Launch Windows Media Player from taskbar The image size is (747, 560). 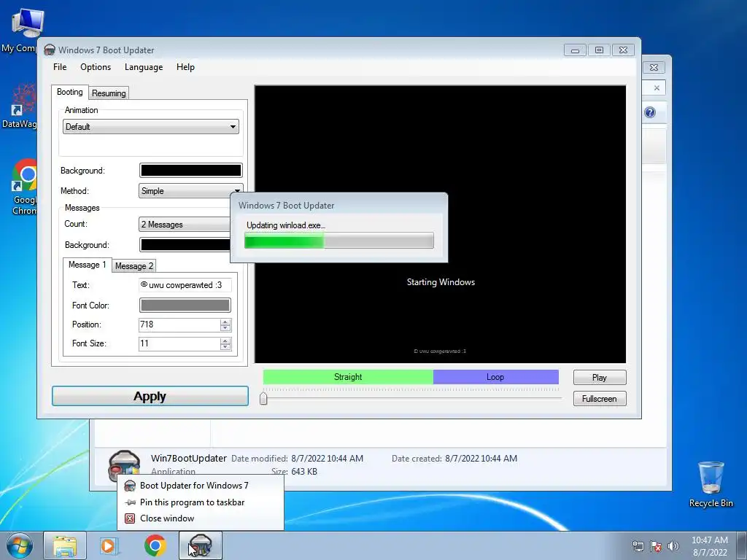[x=109, y=545]
